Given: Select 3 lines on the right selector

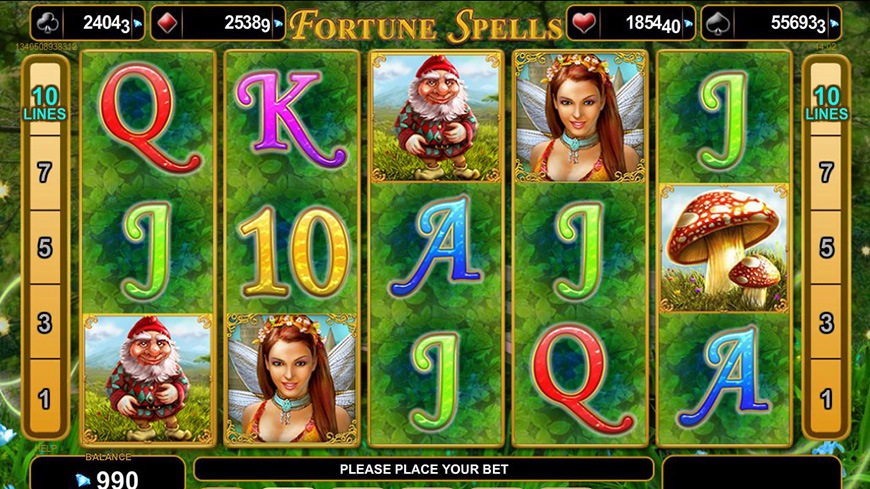Looking at the screenshot, I should (x=827, y=322).
